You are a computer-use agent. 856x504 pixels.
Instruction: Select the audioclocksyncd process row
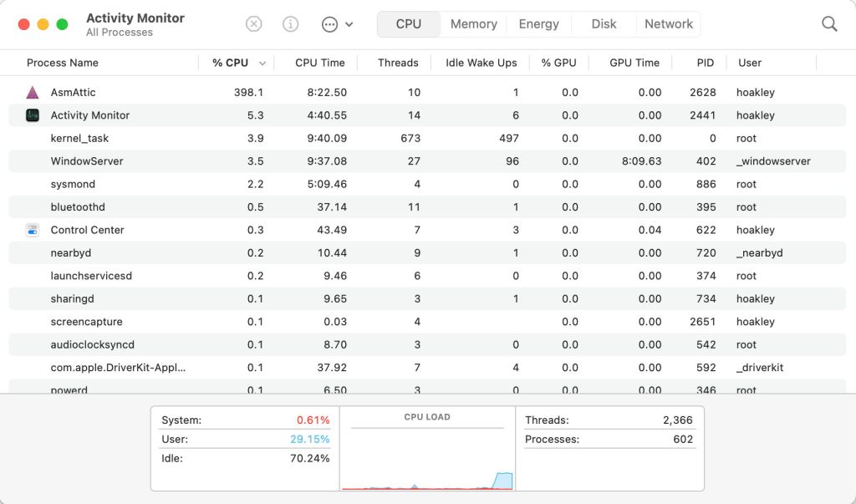(x=427, y=344)
